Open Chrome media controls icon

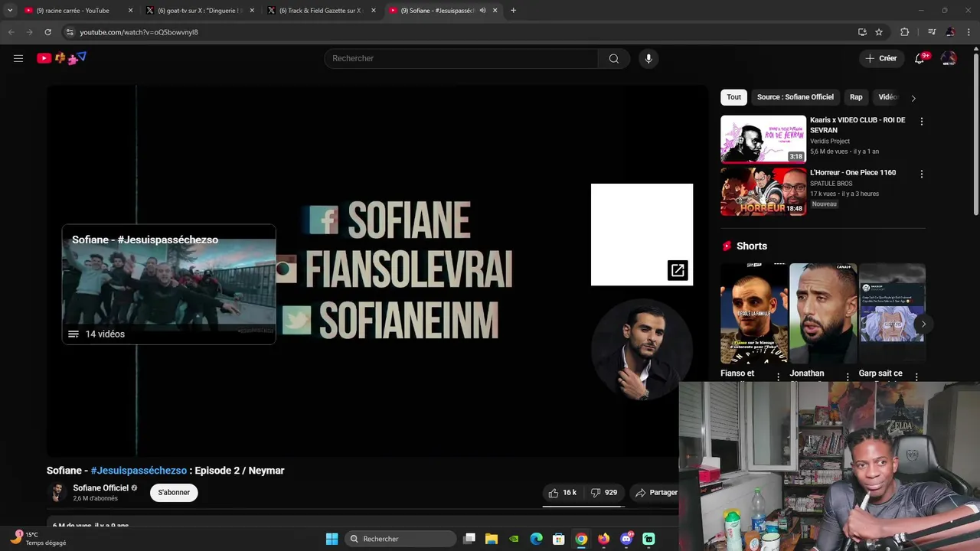click(932, 32)
